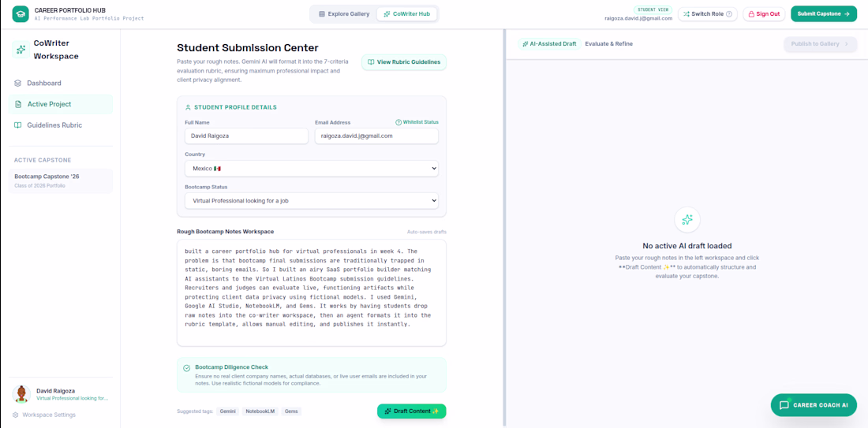The width and height of the screenshot is (868, 428).
Task: Click the graduation cap logo icon
Action: click(21, 14)
